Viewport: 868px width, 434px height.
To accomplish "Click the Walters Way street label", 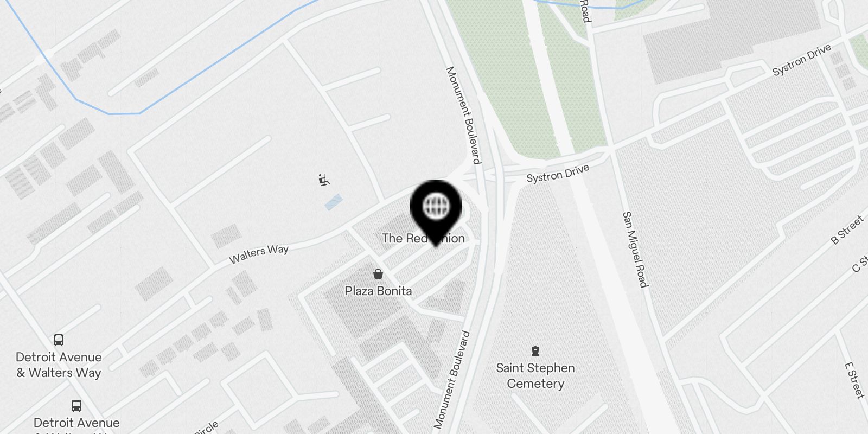I will tap(259, 253).
